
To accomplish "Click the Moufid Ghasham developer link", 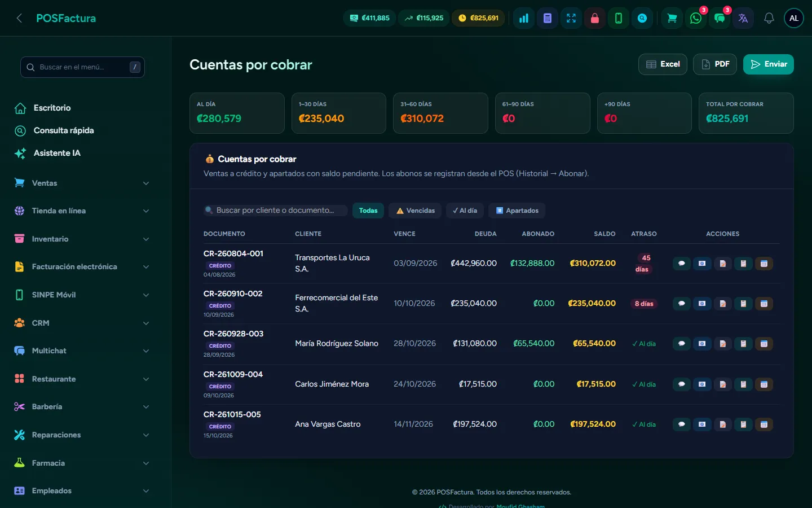I will click(520, 506).
